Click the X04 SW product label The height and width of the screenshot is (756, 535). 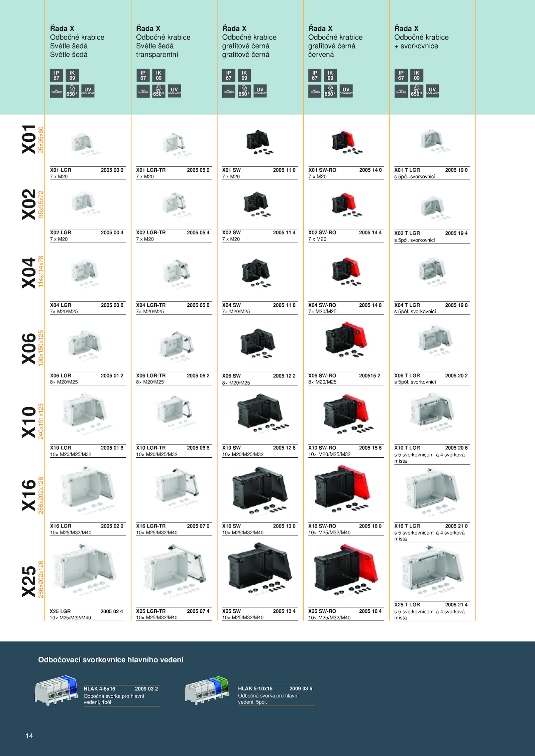pos(231,305)
